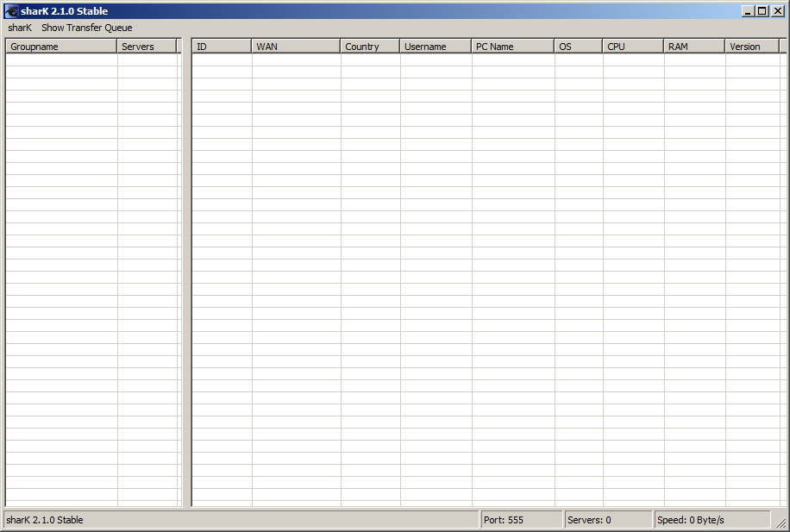Click the window resize grip in bottom corner
Screen dimensions: 790x532
(x=781, y=523)
